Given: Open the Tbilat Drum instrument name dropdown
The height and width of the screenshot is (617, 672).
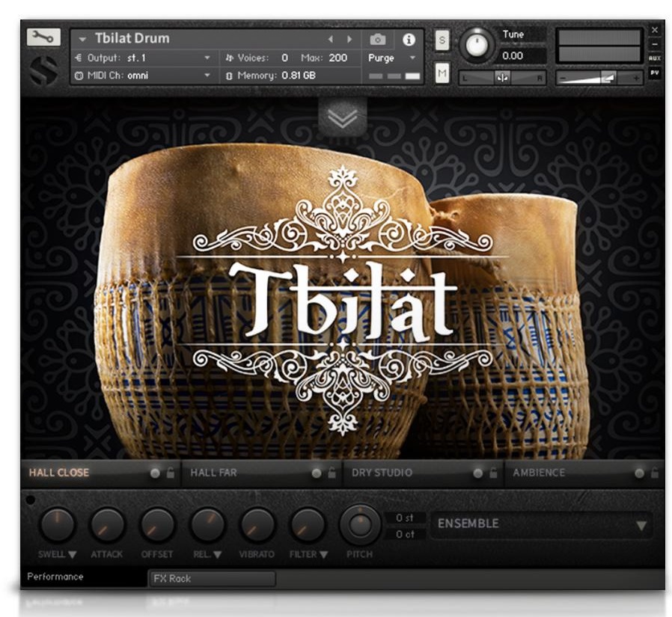Looking at the screenshot, I should coord(82,39).
